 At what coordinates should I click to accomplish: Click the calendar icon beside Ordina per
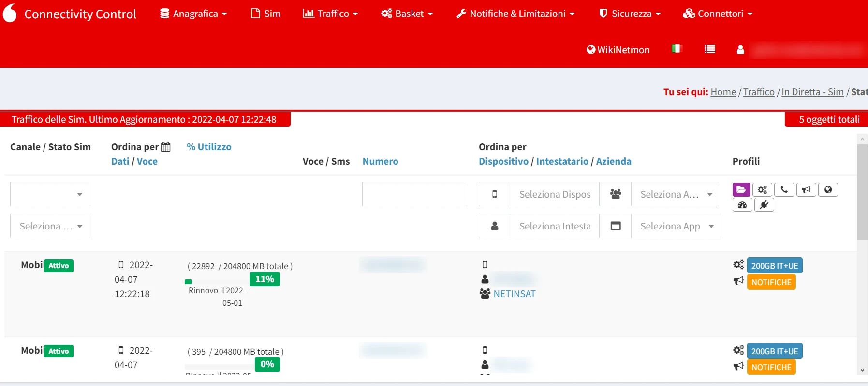(165, 146)
